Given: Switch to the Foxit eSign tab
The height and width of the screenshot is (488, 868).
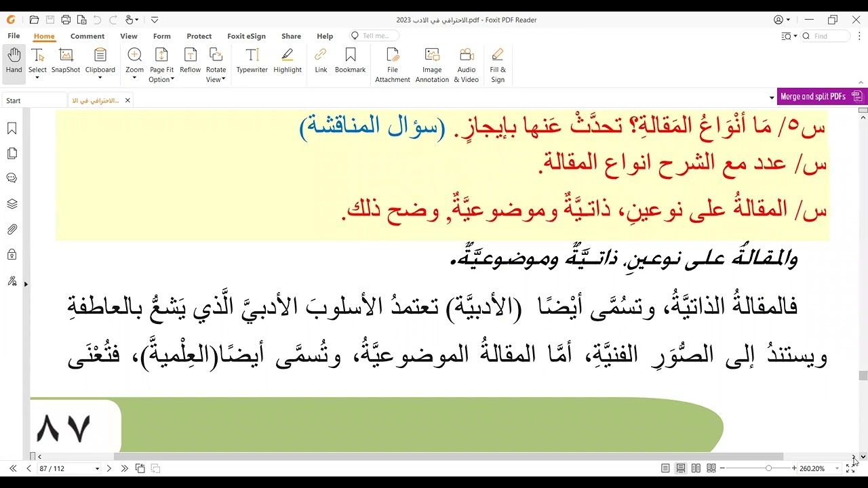Looking at the screenshot, I should (246, 36).
